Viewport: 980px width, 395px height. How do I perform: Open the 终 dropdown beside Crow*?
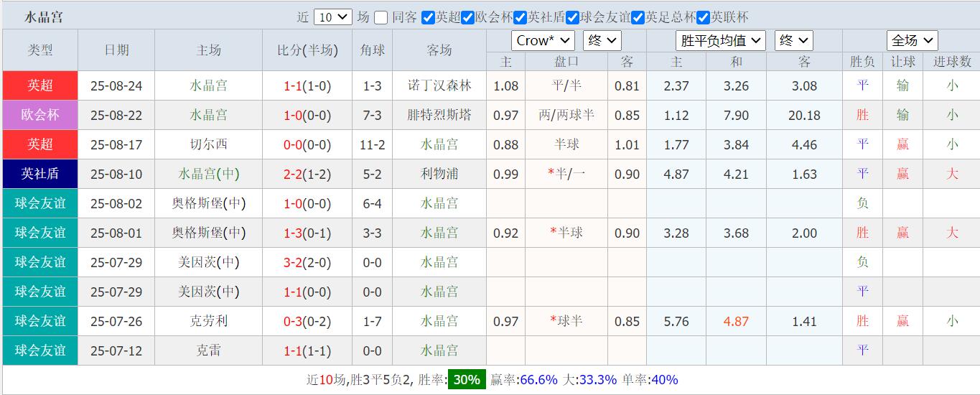tap(602, 40)
